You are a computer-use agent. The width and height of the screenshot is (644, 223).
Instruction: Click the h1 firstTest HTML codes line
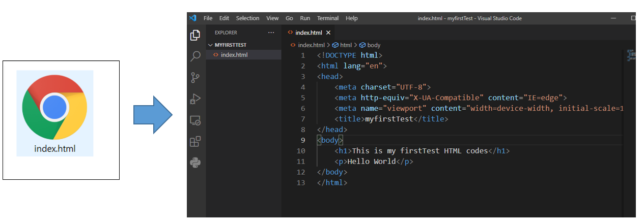click(x=422, y=151)
